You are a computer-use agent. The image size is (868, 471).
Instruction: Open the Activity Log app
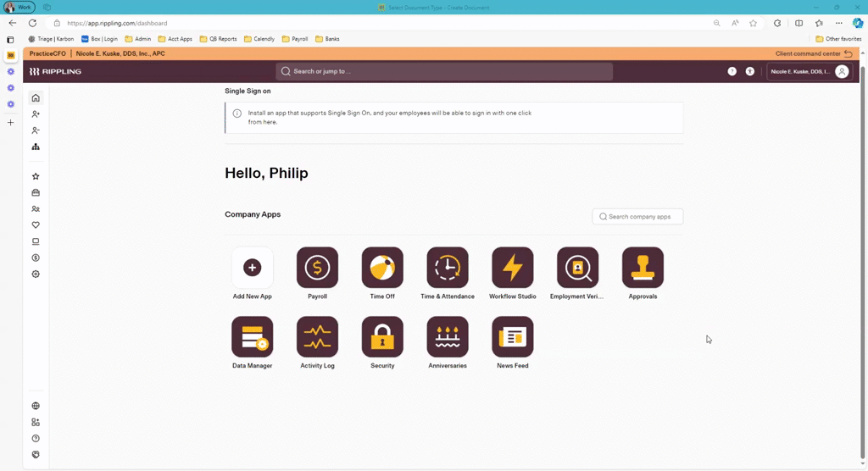317,337
